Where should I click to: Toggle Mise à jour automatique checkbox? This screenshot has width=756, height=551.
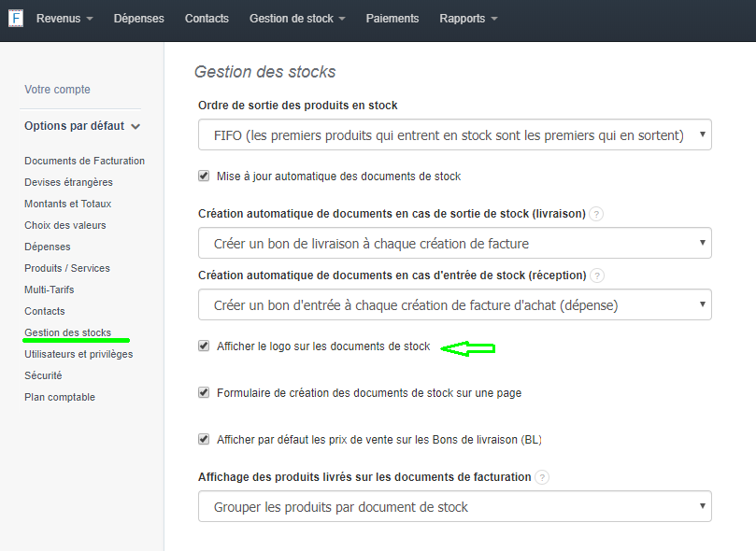204,176
